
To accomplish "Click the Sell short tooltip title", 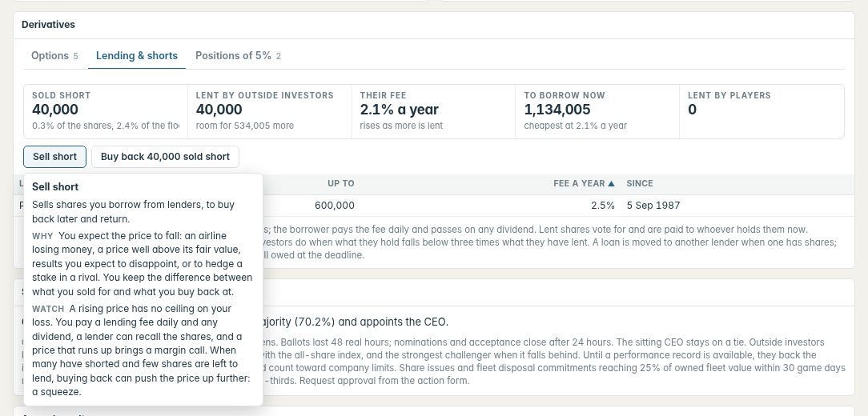I will (x=55, y=187).
